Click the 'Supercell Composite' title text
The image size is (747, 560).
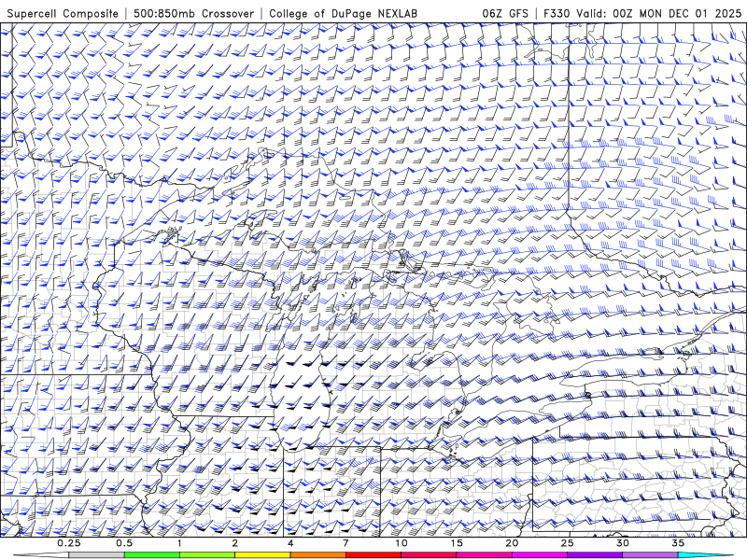pos(63,13)
